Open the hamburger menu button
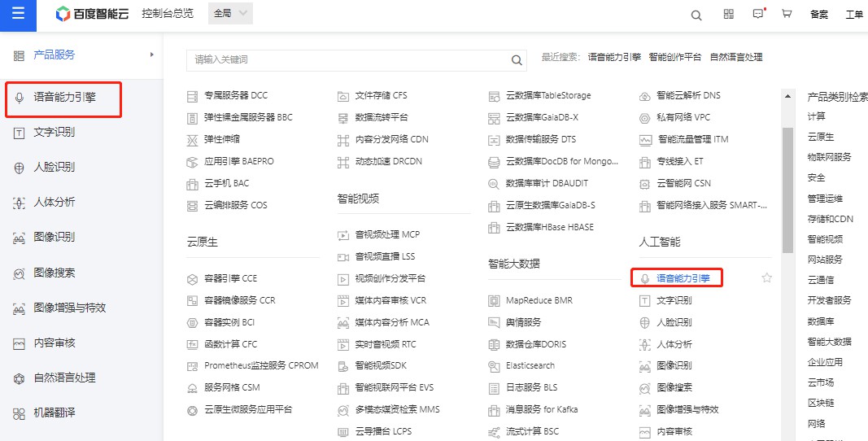This screenshot has height=441, width=868. click(18, 13)
